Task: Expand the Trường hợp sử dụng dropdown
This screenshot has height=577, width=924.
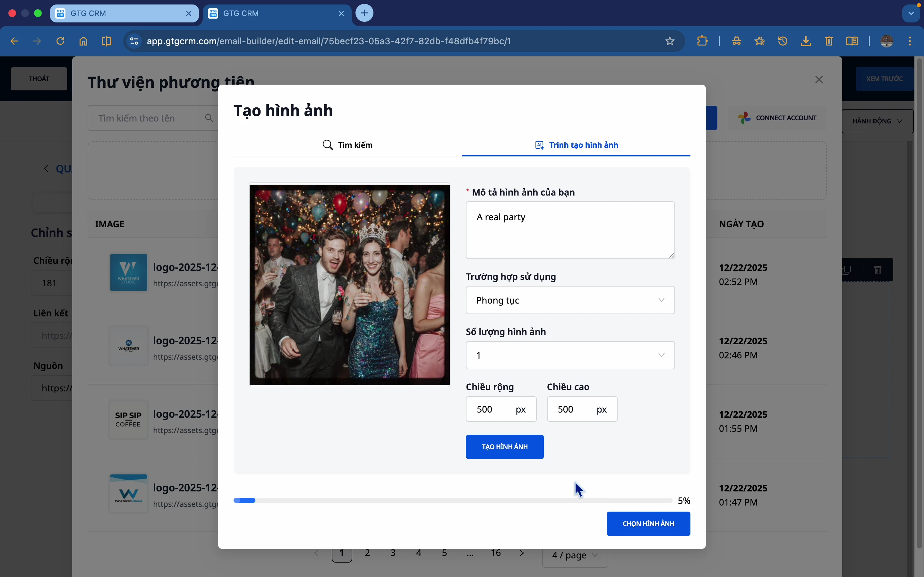Action: click(570, 300)
